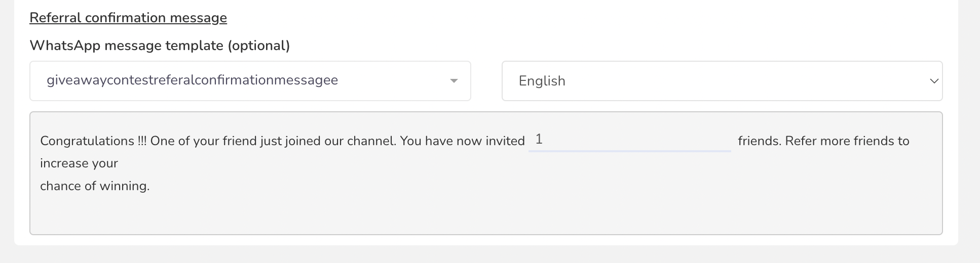
Task: Click the text 'friends. Refer more friends to'
Action: 823,141
